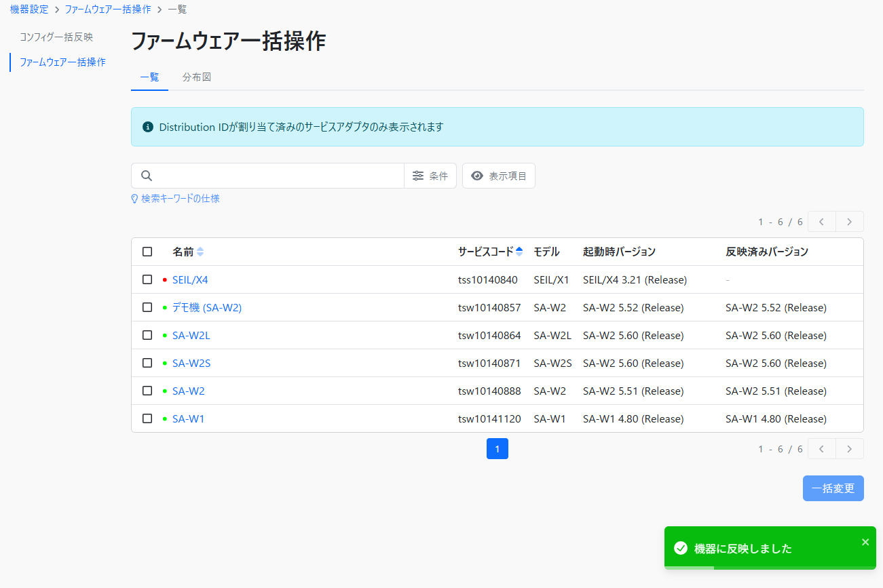Click service code tsw10140871

(x=489, y=364)
